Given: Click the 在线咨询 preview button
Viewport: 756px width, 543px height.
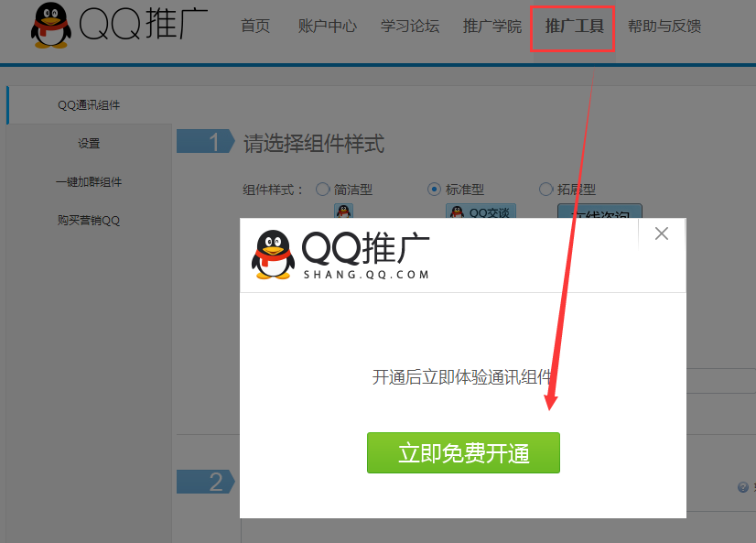Looking at the screenshot, I should tap(599, 213).
